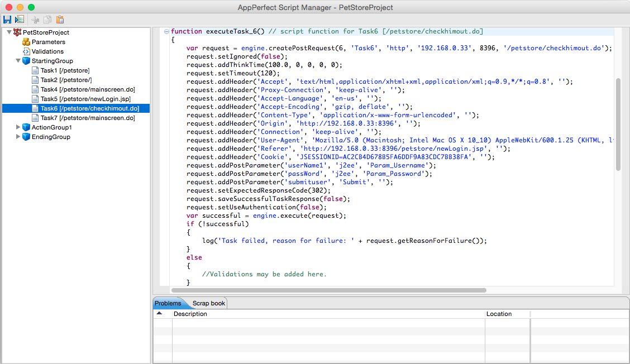Click the blue cube EndingGroup icon

26,137
